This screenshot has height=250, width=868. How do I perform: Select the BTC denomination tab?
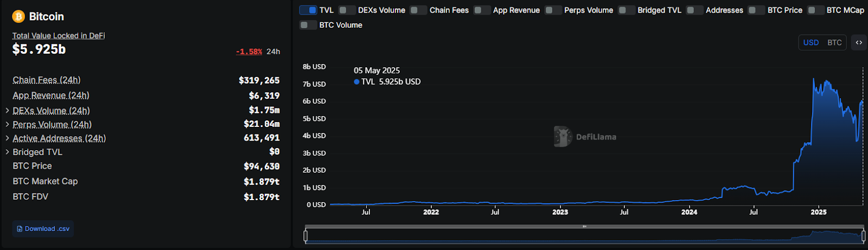point(834,42)
